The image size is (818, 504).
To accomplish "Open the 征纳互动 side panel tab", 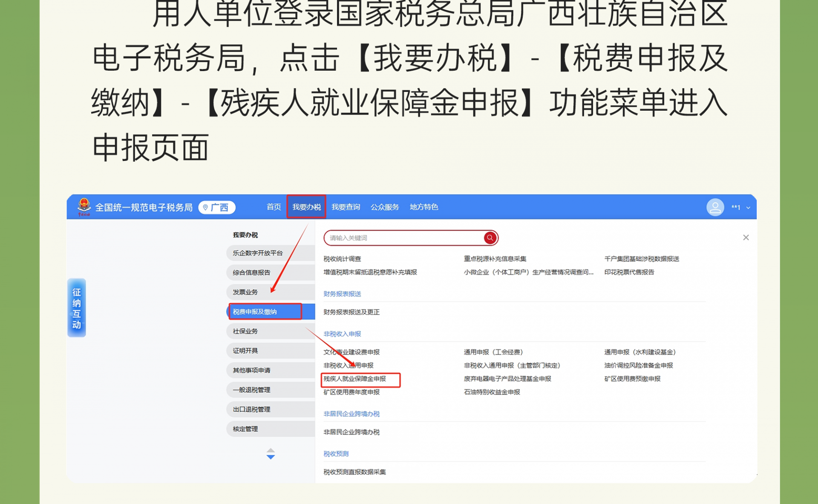I will coord(77,308).
